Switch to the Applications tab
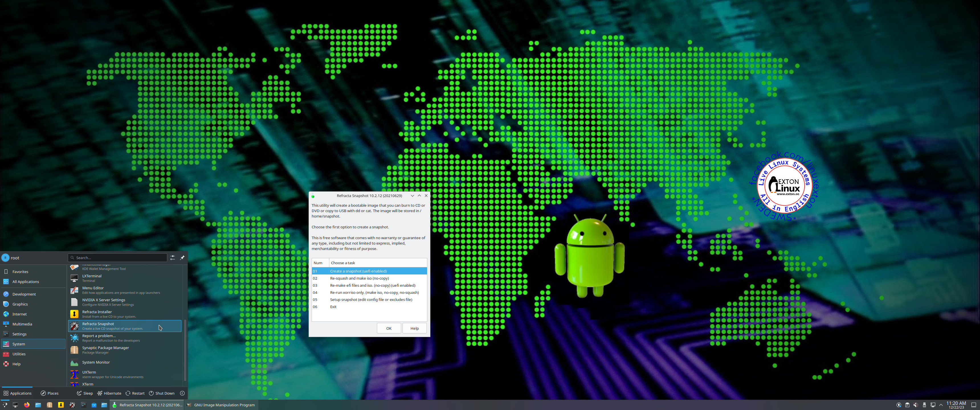980x410 pixels. 17,393
